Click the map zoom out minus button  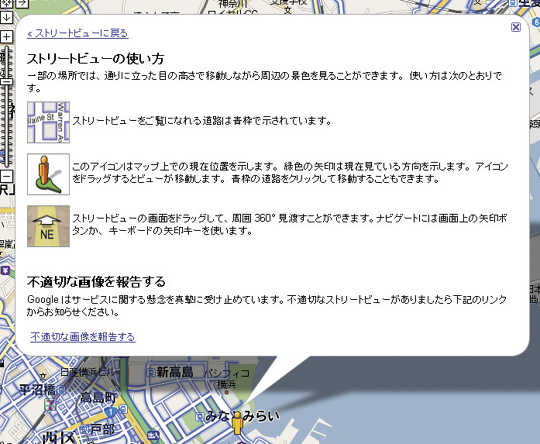[x=6, y=176]
